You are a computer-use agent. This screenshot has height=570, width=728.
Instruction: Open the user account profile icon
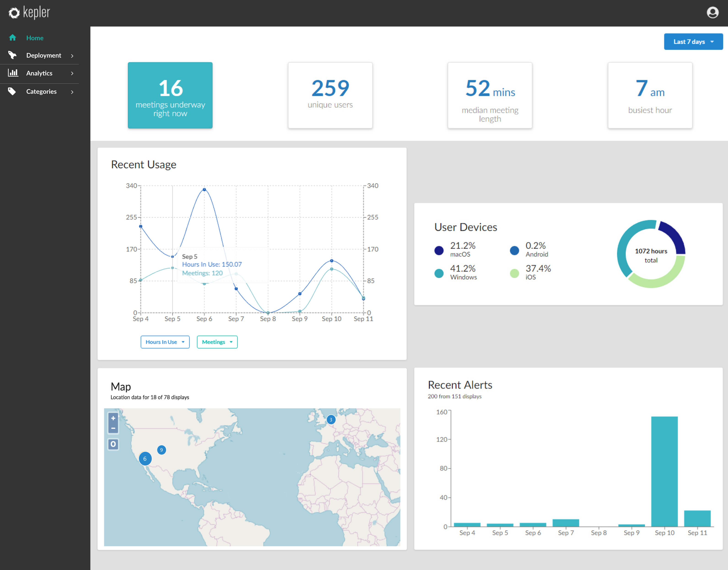coord(712,13)
